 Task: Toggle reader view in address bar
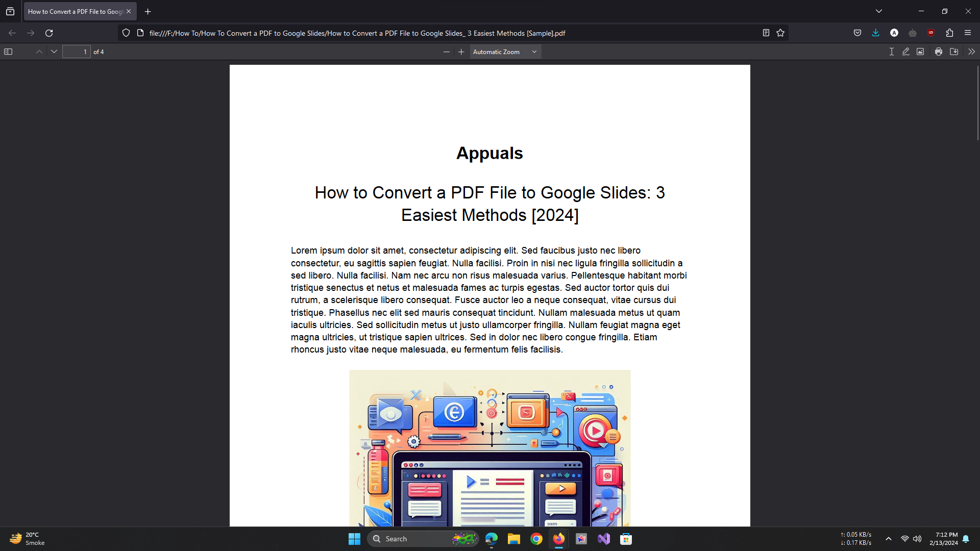(766, 33)
